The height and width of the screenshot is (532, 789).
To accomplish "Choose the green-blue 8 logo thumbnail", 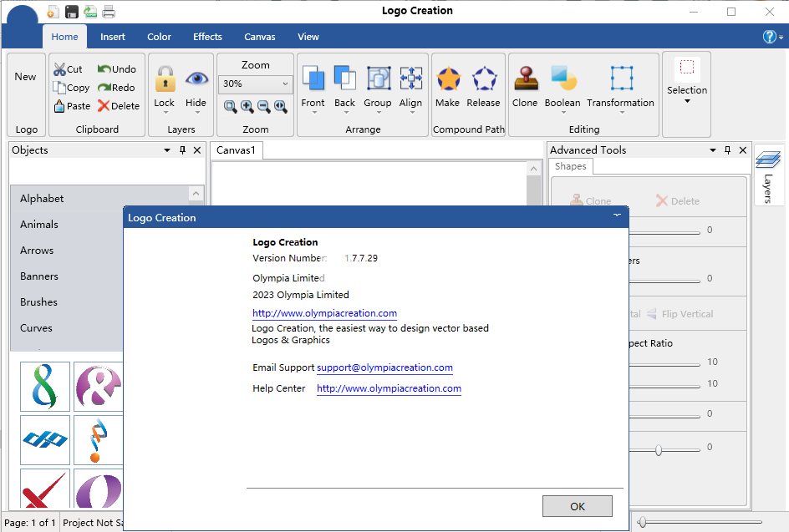I will [45, 386].
